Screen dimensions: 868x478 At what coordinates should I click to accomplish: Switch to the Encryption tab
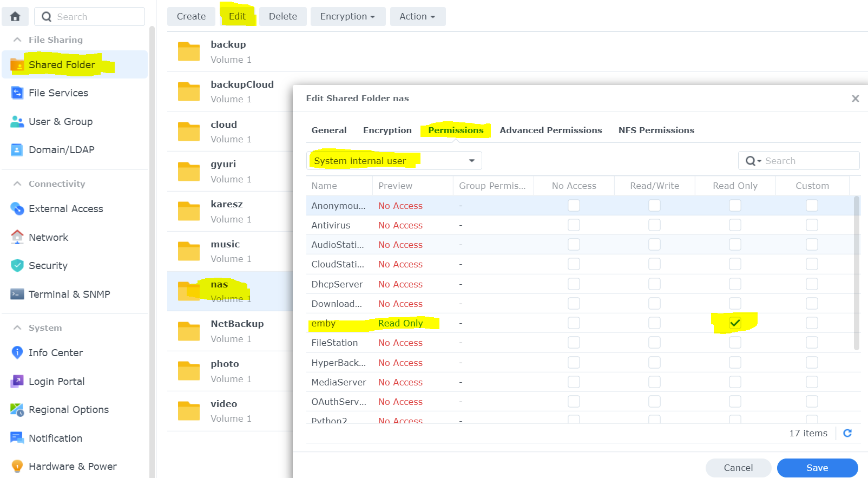point(387,130)
